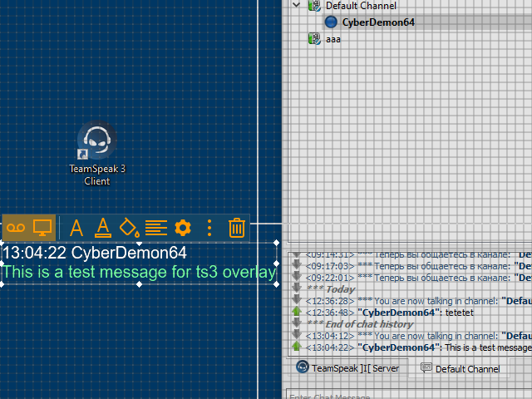Delete the widget with the trash icon
Screen dimensions: 532x399
click(236, 228)
